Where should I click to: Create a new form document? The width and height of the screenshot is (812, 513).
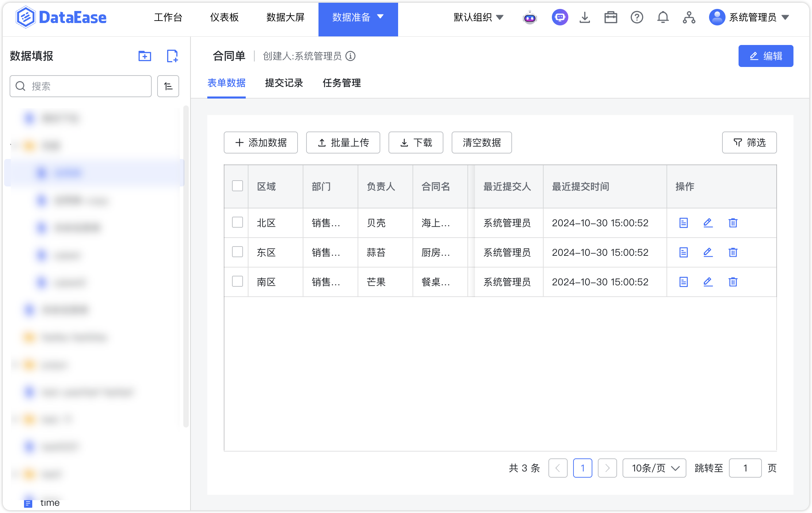pos(172,56)
